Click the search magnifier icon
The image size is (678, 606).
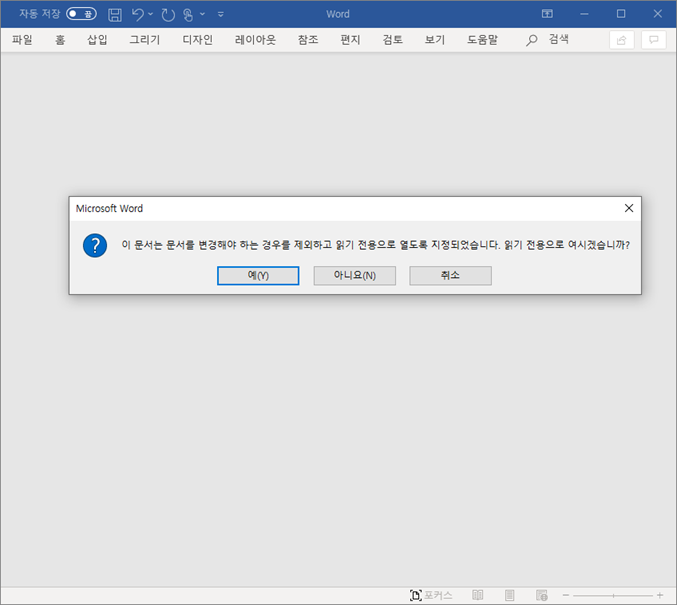click(x=531, y=40)
